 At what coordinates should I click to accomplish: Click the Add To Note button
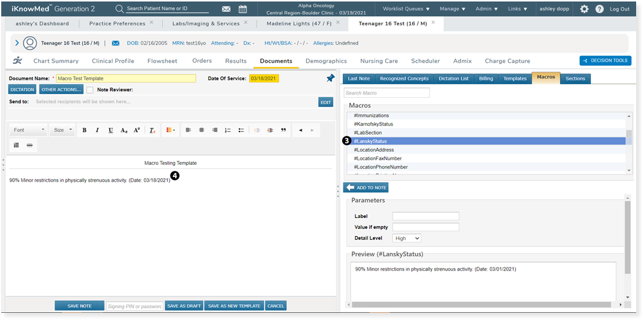click(x=366, y=188)
